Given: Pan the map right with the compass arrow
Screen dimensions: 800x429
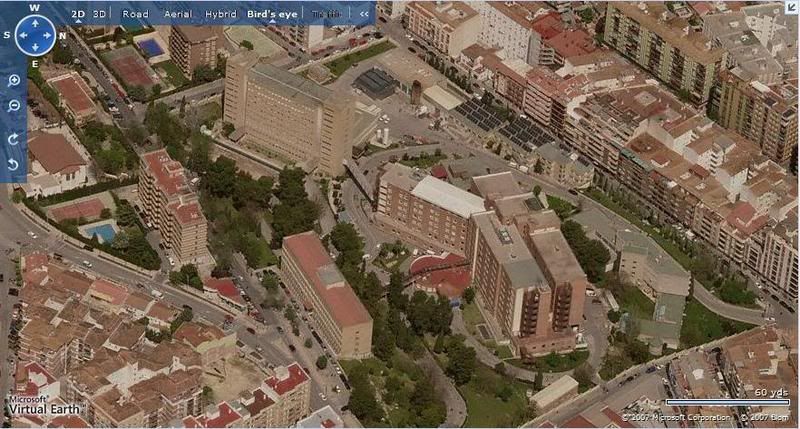Looking at the screenshot, I should coord(47,34).
